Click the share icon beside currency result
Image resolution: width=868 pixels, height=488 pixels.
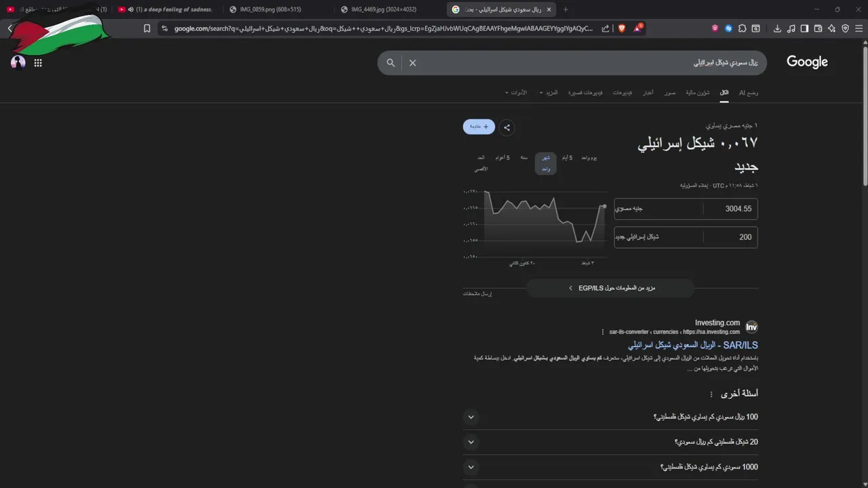507,127
